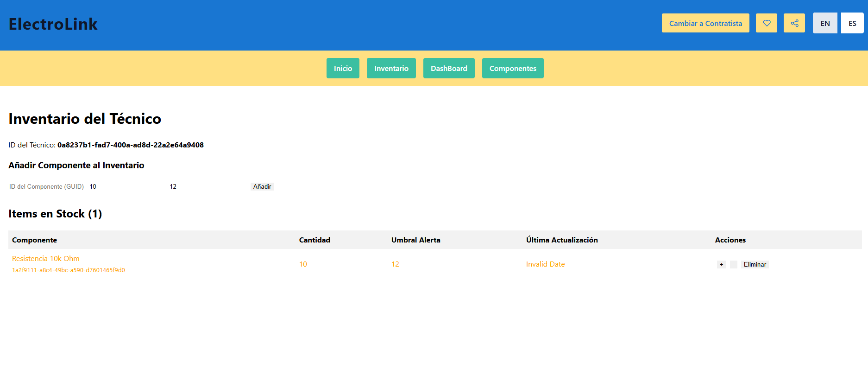This screenshot has height=389, width=868.
Task: Increase quantity with the + button
Action: tap(722, 264)
